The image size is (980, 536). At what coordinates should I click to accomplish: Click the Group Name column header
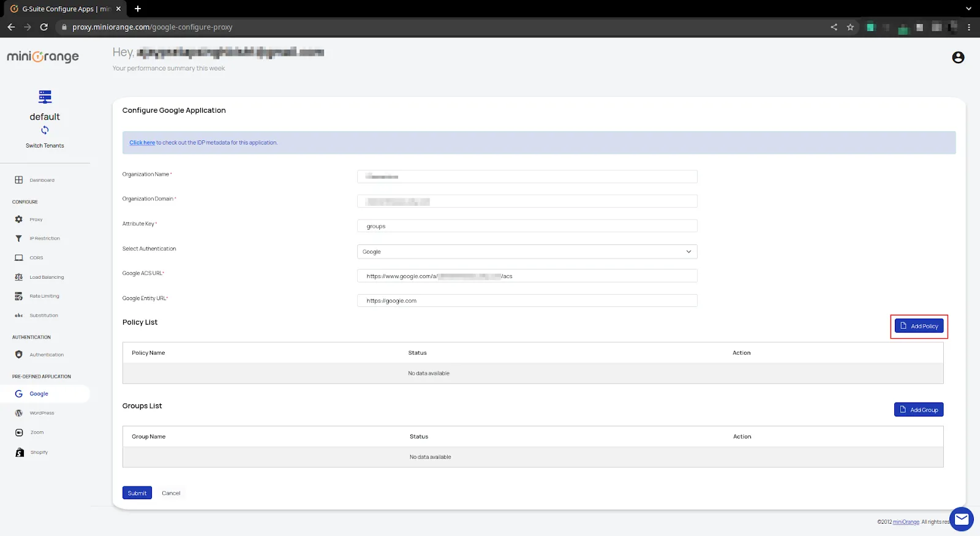point(149,437)
